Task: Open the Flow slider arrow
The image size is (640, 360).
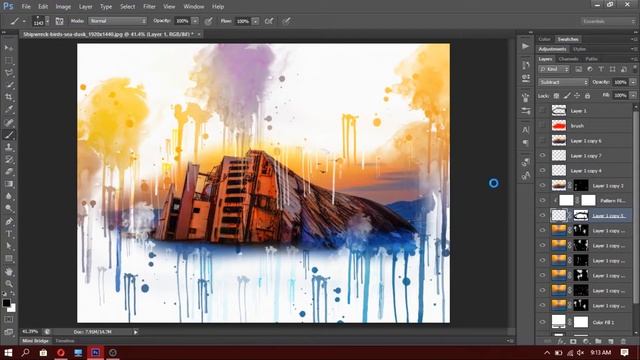Action: (255, 21)
